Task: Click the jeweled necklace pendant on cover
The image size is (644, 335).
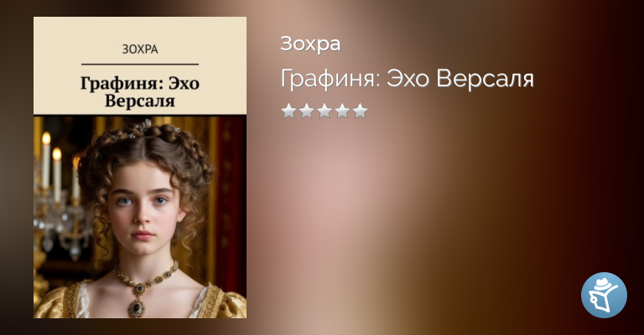Action: 136,306
